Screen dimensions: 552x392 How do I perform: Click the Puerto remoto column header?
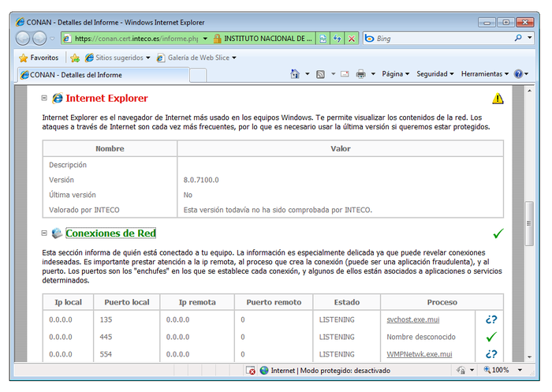(x=274, y=302)
